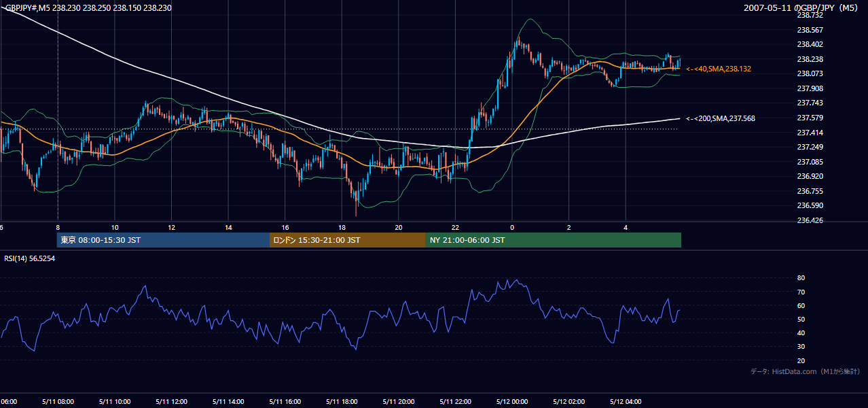Click the 5/11 22:00 time axis label
Viewport: 868px width, 408px height.
(455, 401)
